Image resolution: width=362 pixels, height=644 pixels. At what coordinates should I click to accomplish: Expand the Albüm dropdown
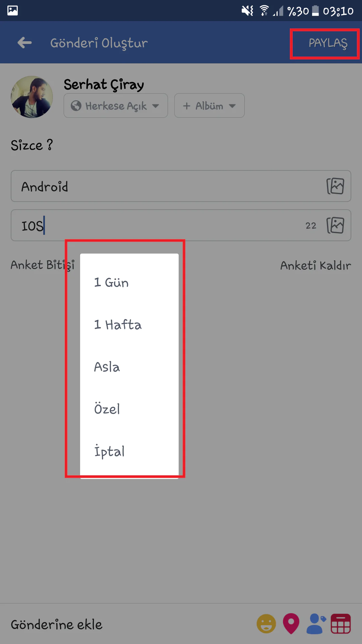[209, 106]
